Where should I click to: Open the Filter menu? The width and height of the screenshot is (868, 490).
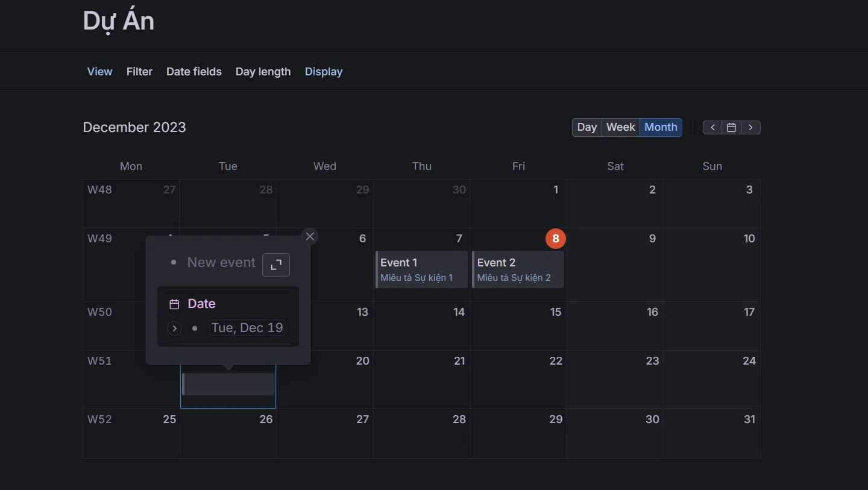coord(139,72)
